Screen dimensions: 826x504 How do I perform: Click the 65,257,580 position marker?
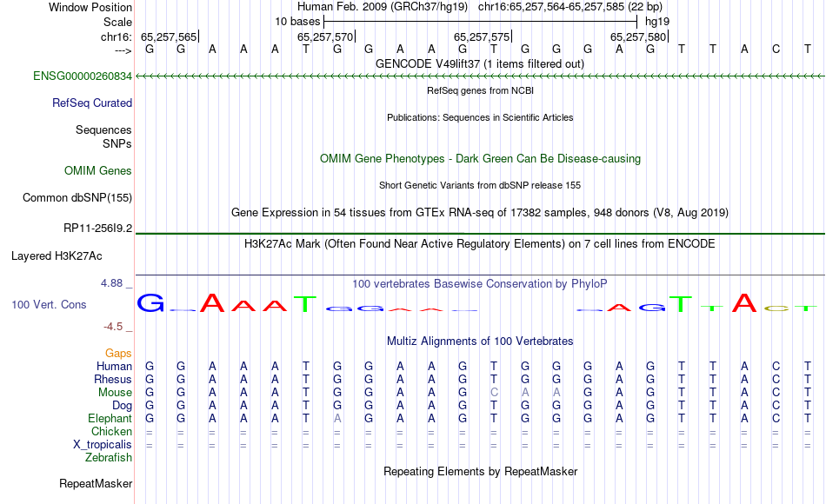click(x=638, y=36)
